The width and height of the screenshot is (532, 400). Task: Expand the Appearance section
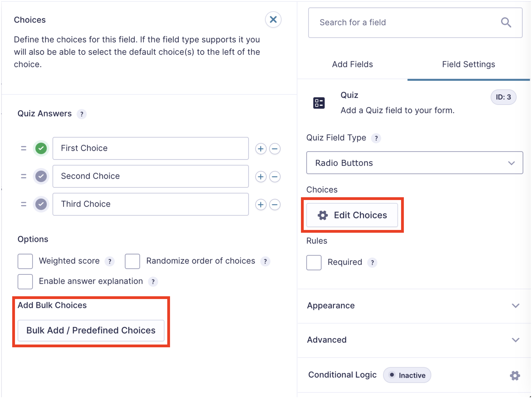414,306
